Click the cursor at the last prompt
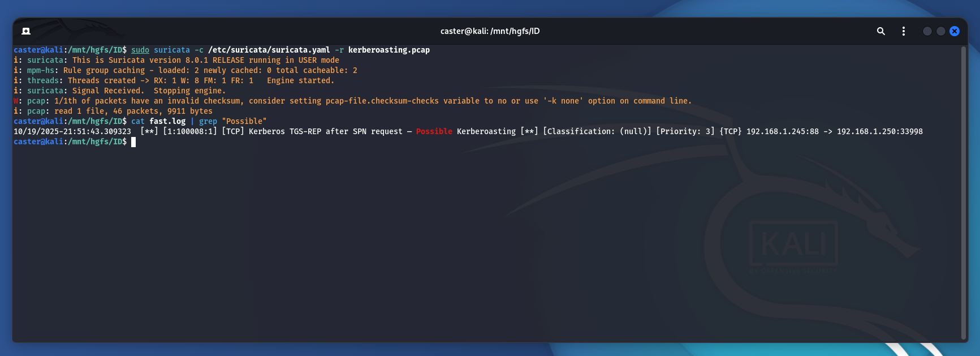Image resolution: width=980 pixels, height=356 pixels. pyautogui.click(x=133, y=142)
